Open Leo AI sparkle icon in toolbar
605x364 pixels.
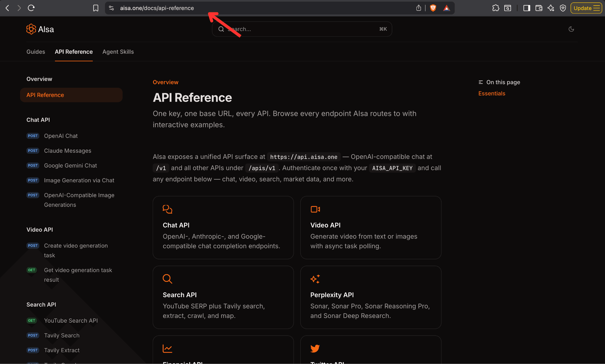tap(551, 8)
